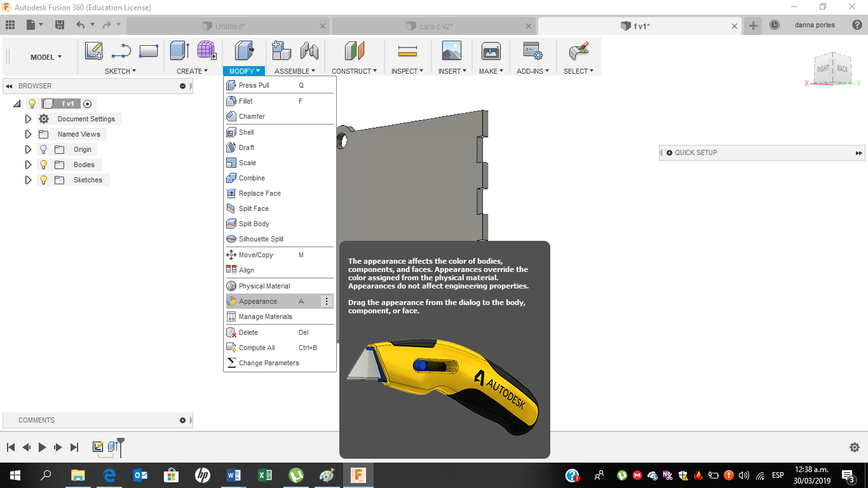Open Microsoft Word from the taskbar

tap(233, 475)
